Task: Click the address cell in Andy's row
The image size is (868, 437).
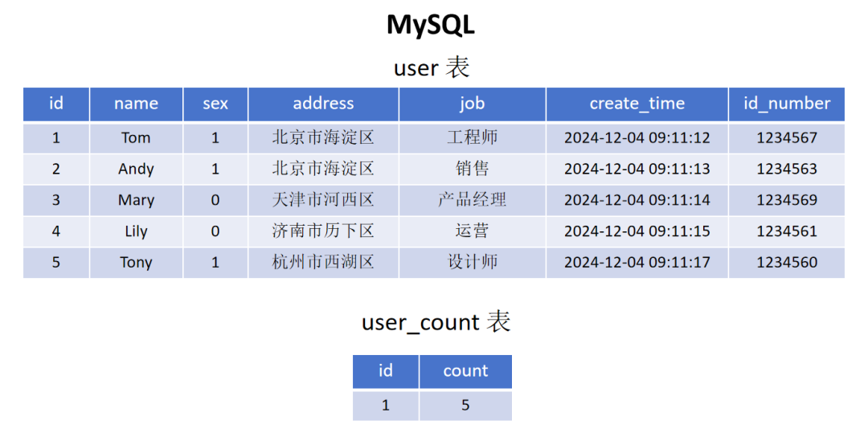Action: click(x=323, y=169)
